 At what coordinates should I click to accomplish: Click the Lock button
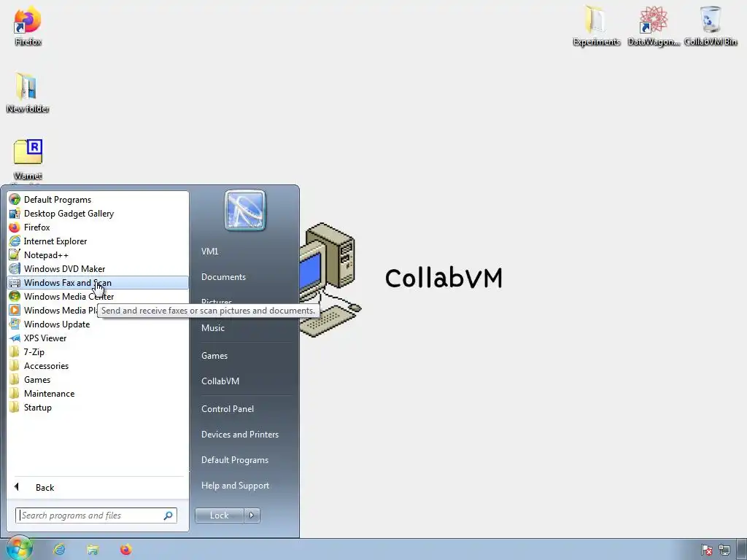pos(219,516)
